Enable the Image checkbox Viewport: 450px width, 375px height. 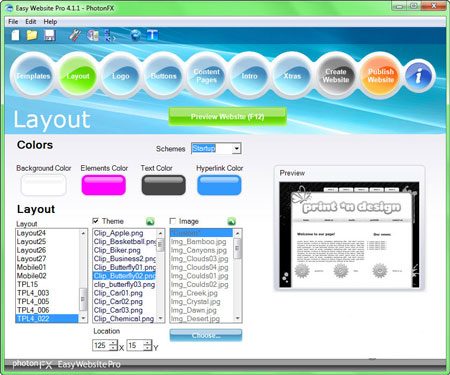[x=173, y=221]
